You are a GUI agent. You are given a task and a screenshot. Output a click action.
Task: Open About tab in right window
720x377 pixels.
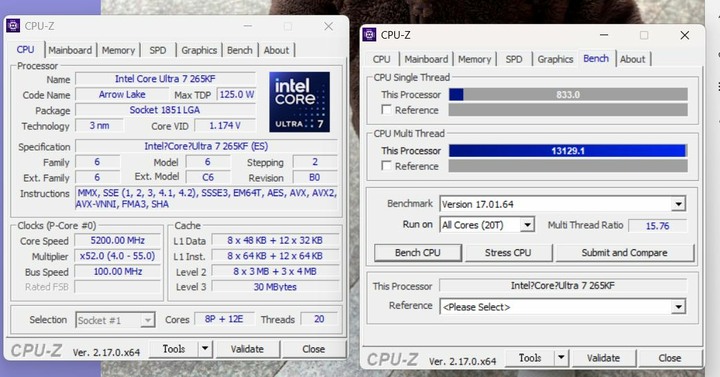click(x=632, y=59)
